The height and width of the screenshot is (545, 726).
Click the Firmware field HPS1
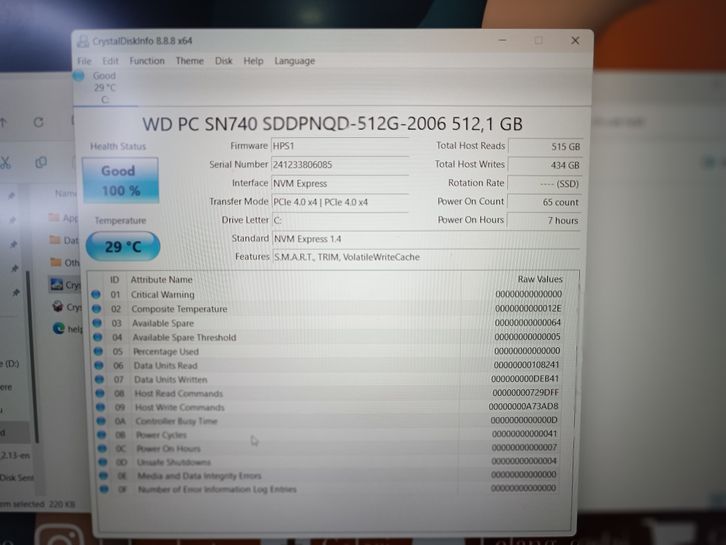pos(339,146)
